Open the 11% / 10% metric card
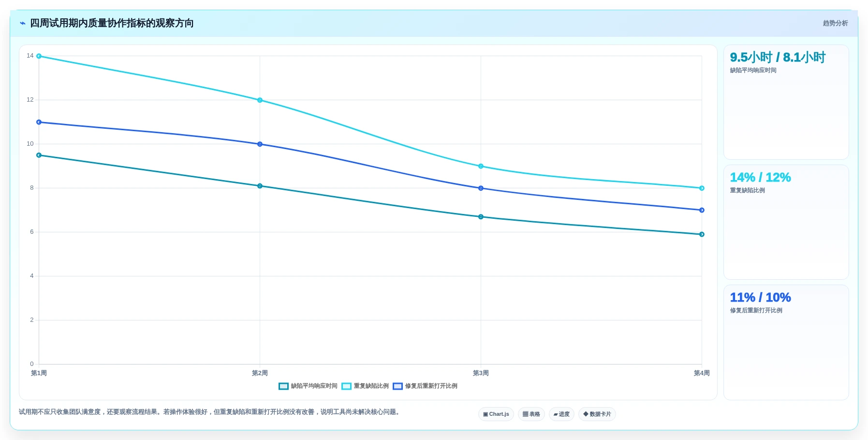 [x=786, y=342]
